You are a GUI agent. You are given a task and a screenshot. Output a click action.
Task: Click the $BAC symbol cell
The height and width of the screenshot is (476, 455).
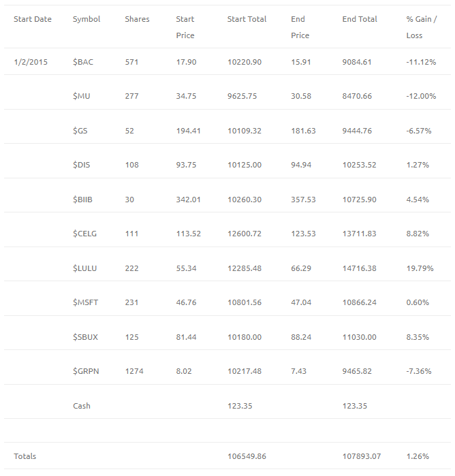coord(83,62)
